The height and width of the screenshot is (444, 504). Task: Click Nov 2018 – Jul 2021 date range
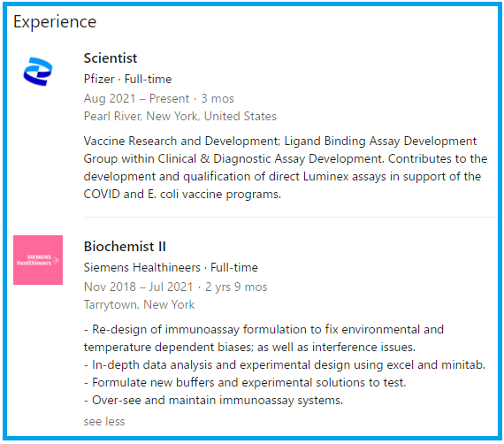point(138,287)
